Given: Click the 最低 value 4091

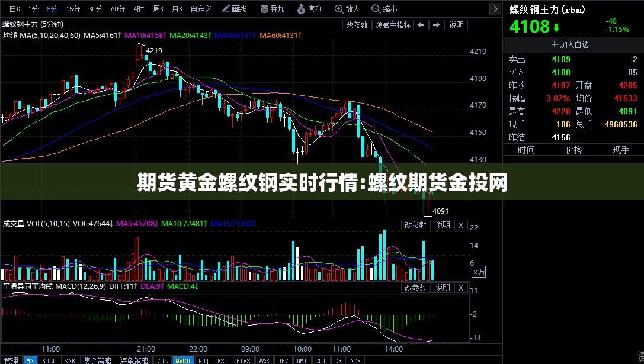Looking at the screenshot, I should (x=627, y=111).
